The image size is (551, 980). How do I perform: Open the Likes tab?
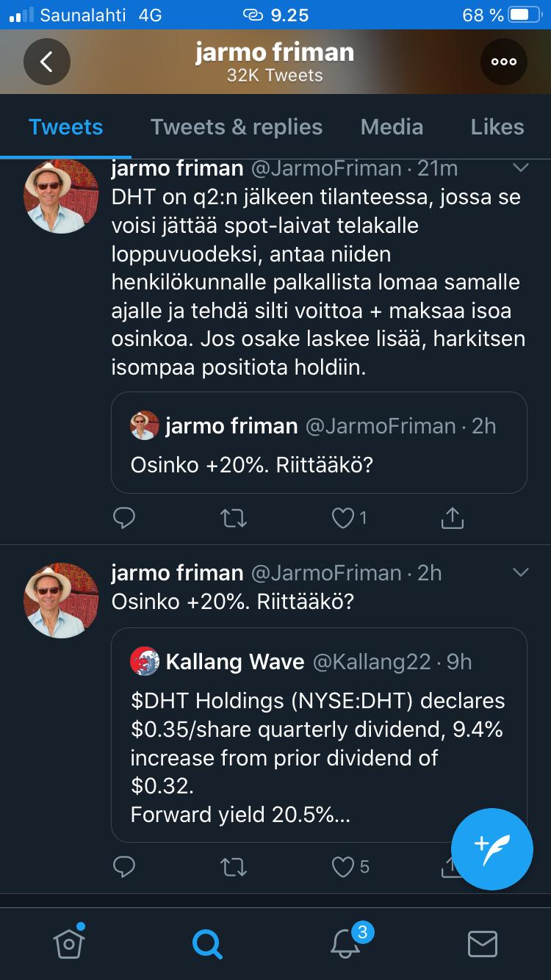pyautogui.click(x=497, y=127)
